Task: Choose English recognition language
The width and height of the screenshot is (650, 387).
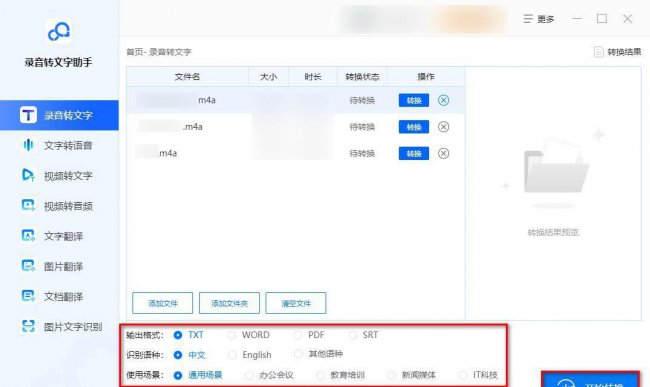Action: pos(250,355)
